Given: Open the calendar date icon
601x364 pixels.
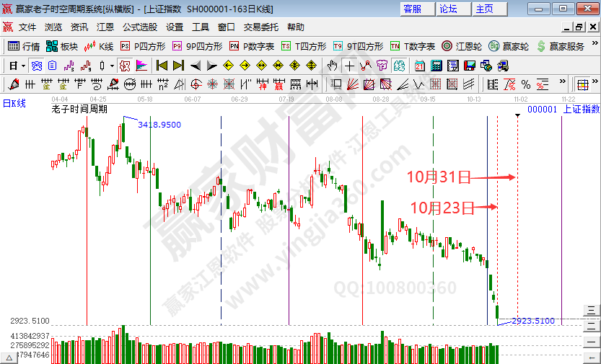Looking at the screenshot, I should click(x=419, y=66).
